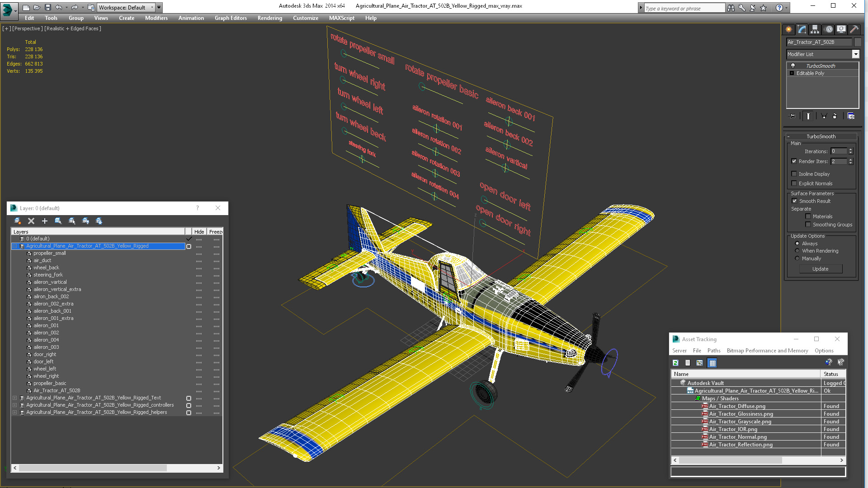868x488 pixels.
Task: Click Remove Modifier trash icon
Action: (835, 116)
